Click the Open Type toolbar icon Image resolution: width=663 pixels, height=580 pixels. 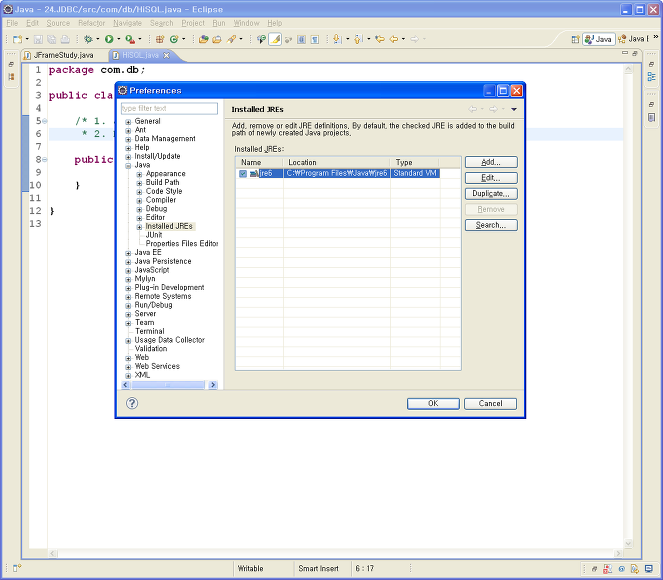203,39
